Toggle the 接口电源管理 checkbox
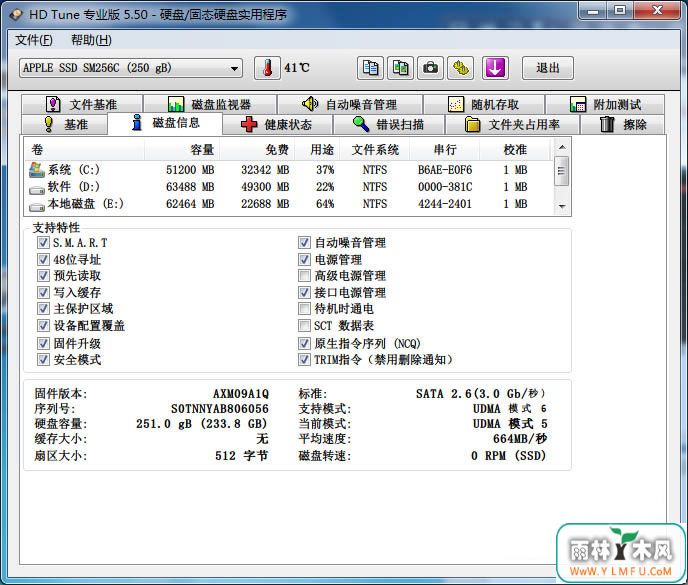688x585 pixels. point(304,292)
